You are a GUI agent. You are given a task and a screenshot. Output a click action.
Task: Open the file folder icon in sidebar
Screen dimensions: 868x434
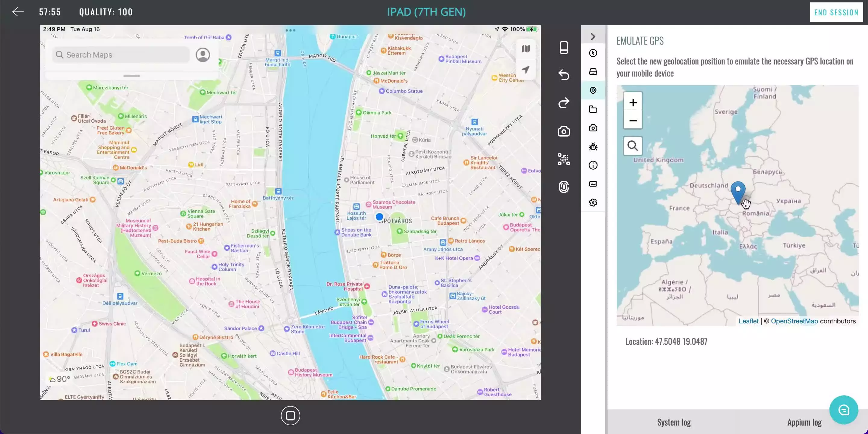[x=593, y=109]
